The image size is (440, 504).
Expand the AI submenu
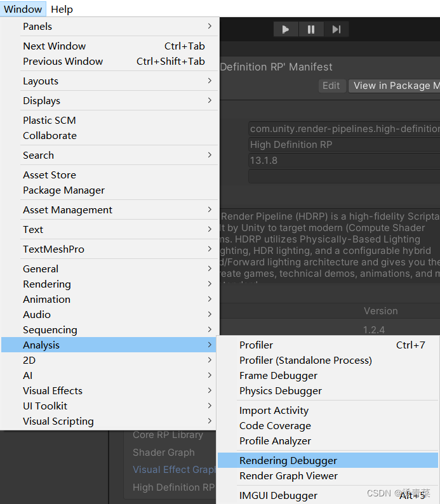click(110, 375)
